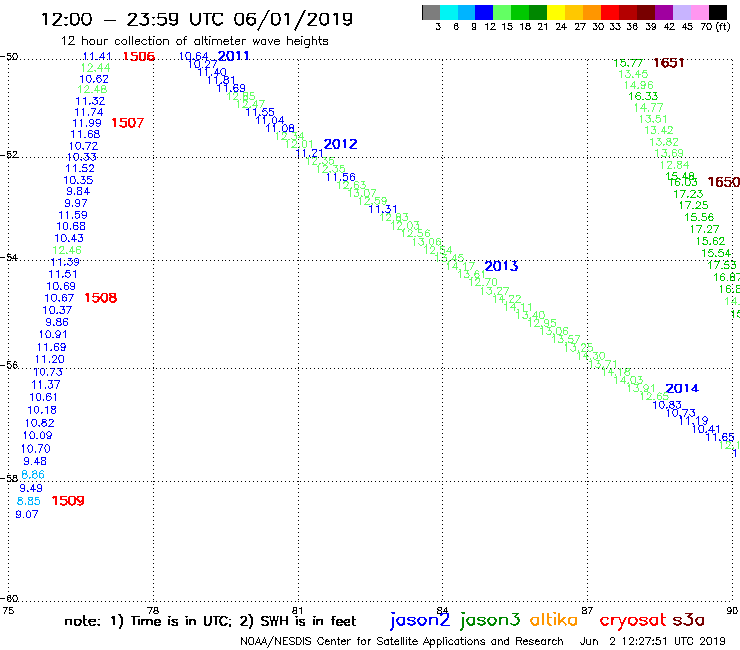Click latitude axis label -60
Viewport: 740px width, 650px height.
coord(9,599)
